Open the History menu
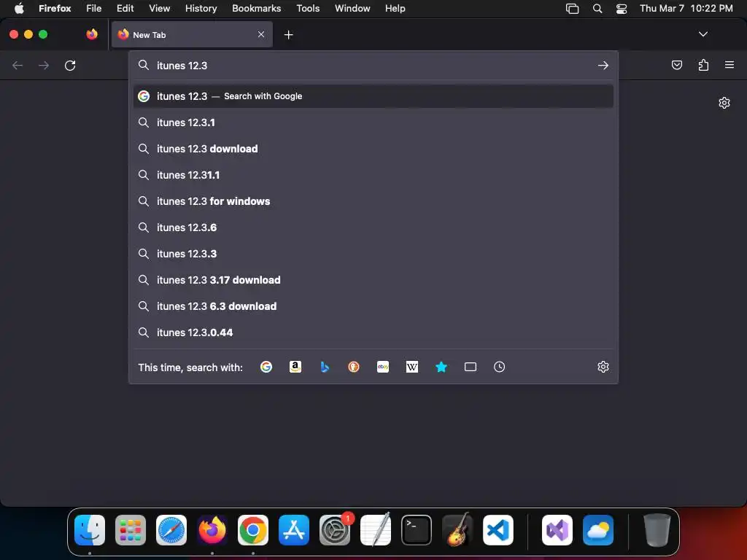The width and height of the screenshot is (747, 560). 201,8
